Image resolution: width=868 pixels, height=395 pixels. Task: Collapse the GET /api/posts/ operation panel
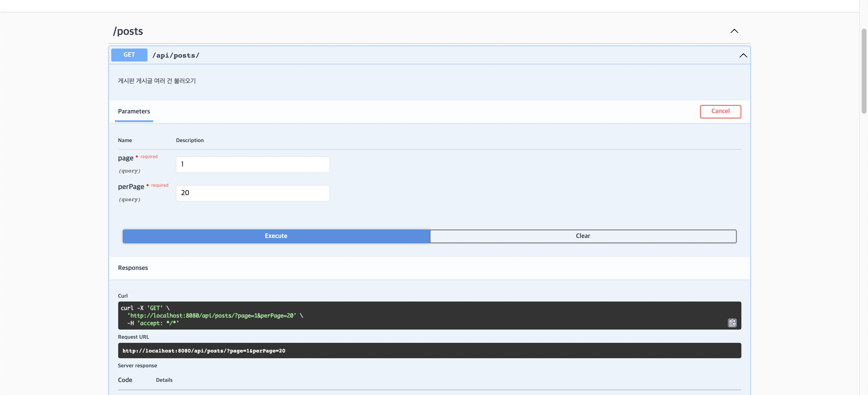[743, 55]
